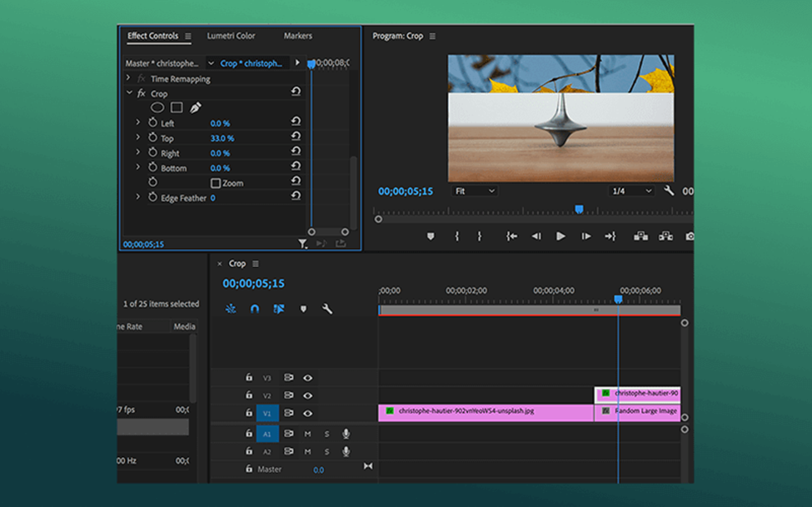Switch to the Effect Controls tab
The width and height of the screenshot is (812, 507).
(x=152, y=36)
